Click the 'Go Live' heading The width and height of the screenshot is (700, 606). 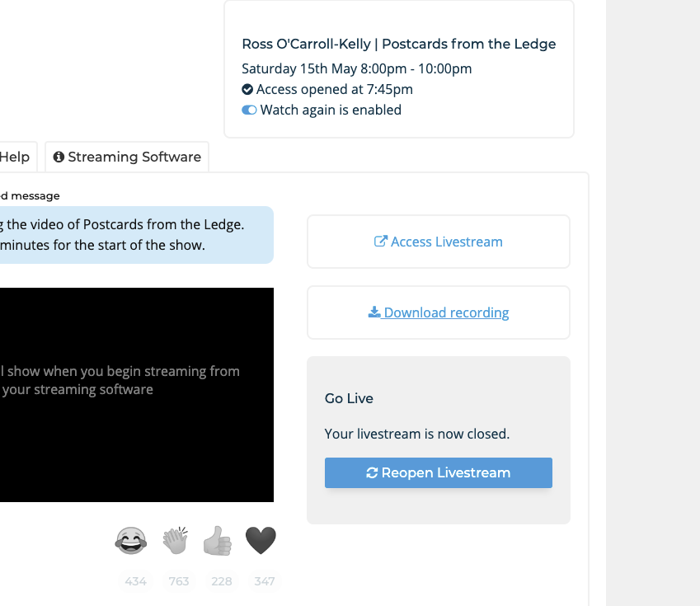click(349, 398)
